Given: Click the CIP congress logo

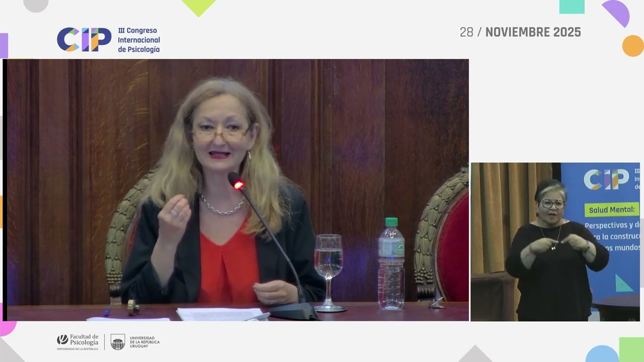Looking at the screenshot, I should click(84, 40).
